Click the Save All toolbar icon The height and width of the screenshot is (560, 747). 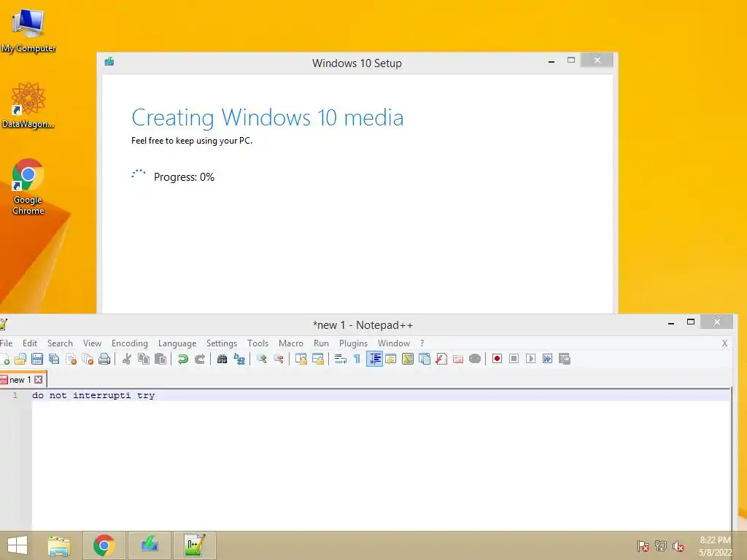click(54, 359)
